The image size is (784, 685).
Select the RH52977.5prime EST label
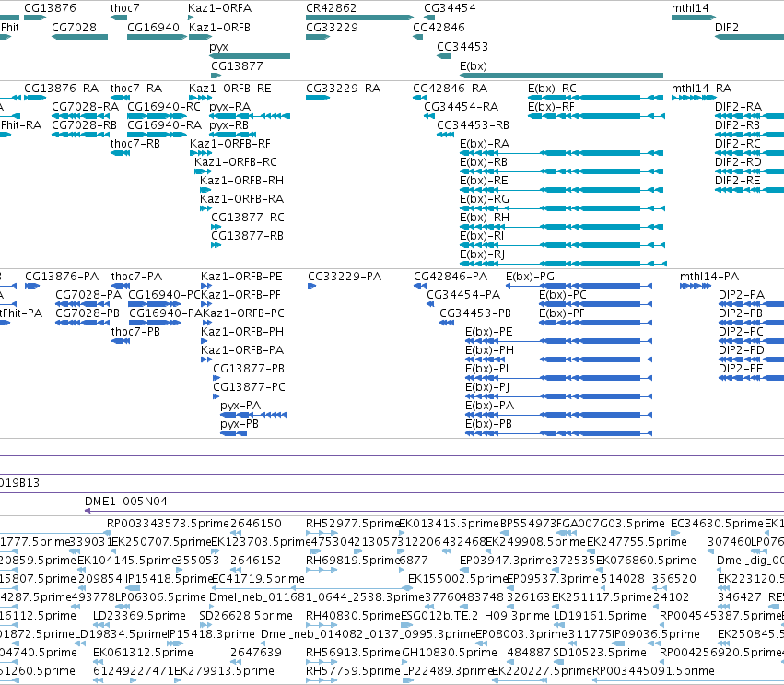(x=353, y=524)
